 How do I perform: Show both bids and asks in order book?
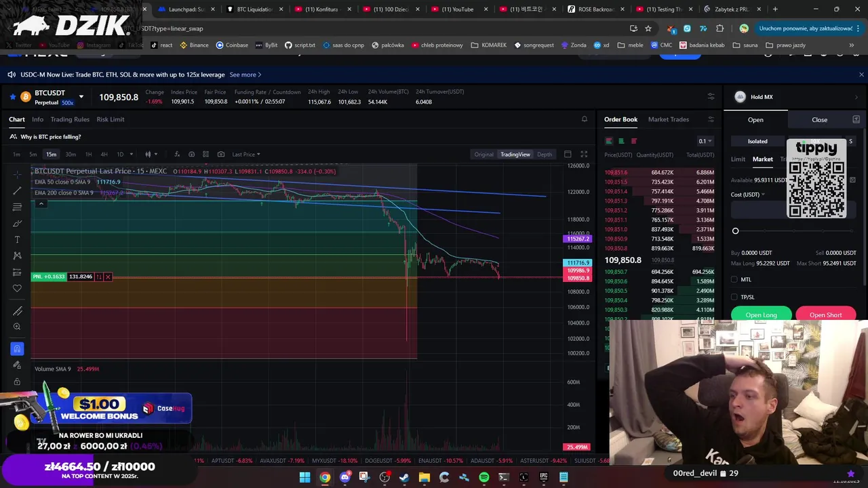coord(609,141)
